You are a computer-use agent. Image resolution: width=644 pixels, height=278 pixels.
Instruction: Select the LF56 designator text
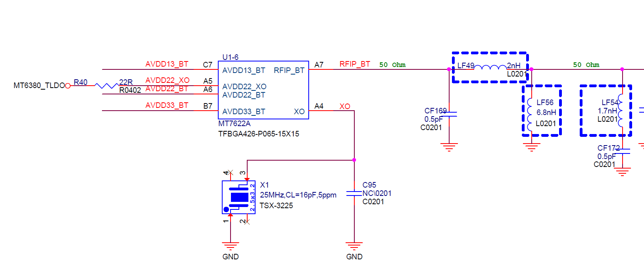tap(545, 102)
